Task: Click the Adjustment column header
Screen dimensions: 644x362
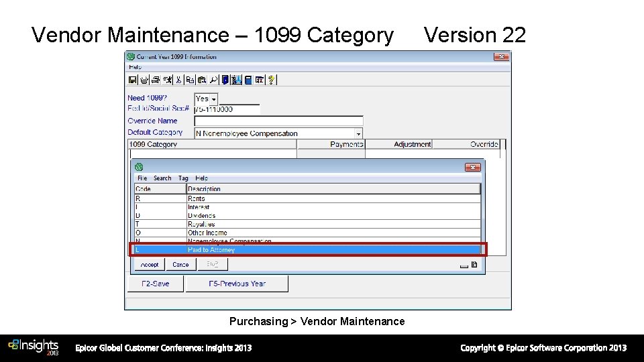Action: pyautogui.click(x=398, y=145)
